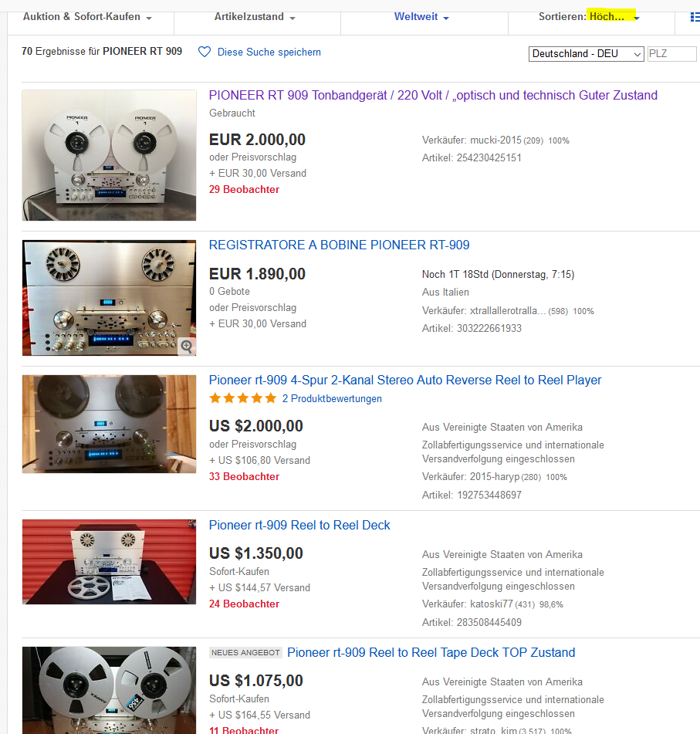Click the five-star rating of the 4-Spur listing

(242, 398)
